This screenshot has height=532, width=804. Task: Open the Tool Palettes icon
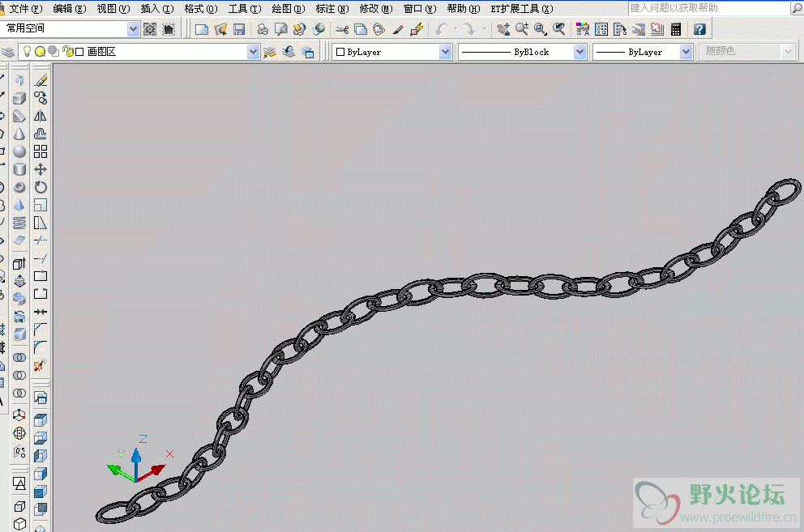tap(620, 29)
